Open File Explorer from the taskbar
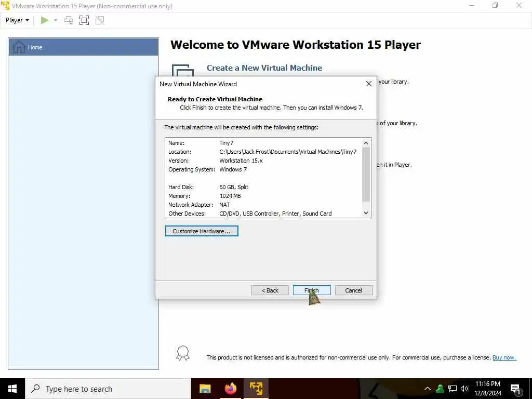The height and width of the screenshot is (399, 532). click(205, 389)
